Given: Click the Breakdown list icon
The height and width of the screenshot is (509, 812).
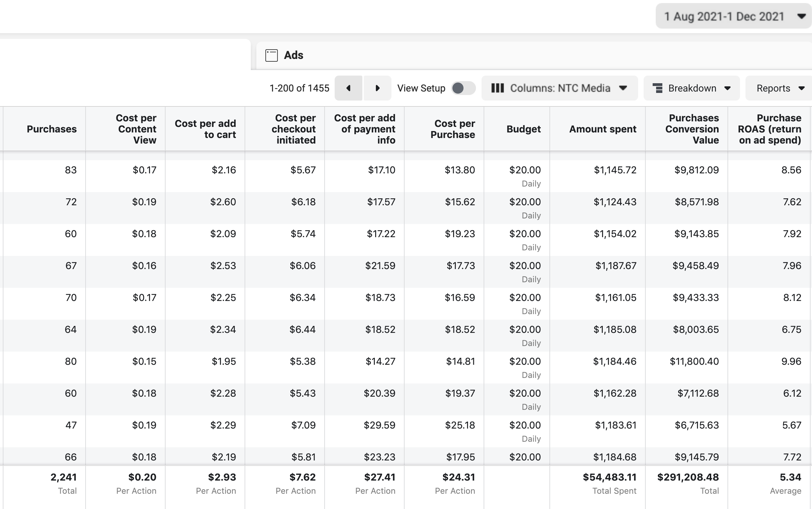Looking at the screenshot, I should click(x=657, y=88).
